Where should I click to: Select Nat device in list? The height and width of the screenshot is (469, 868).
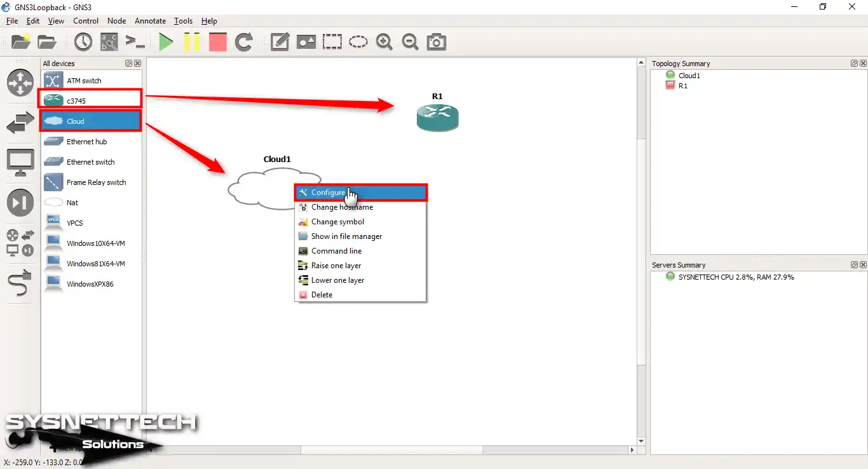[91, 202]
